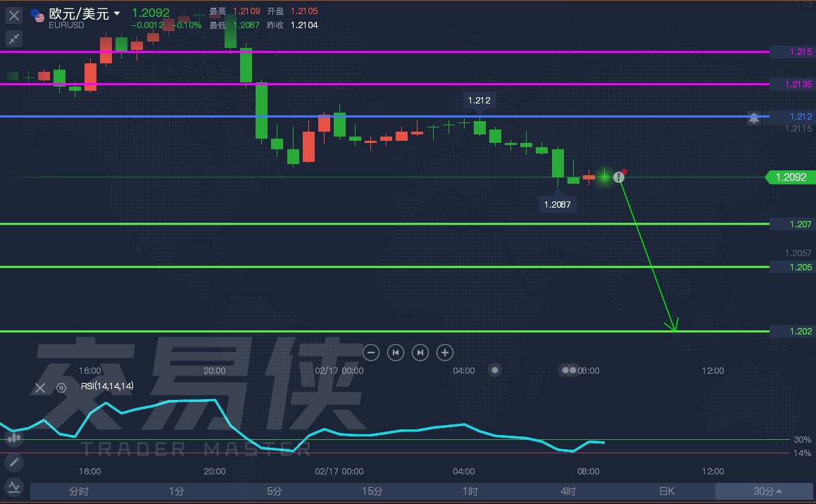
Task: Switch to the 日K timeframe tab
Action: click(667, 491)
